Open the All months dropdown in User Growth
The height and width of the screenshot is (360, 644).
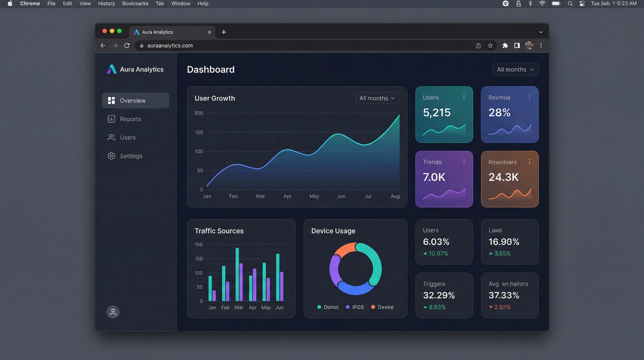click(377, 98)
